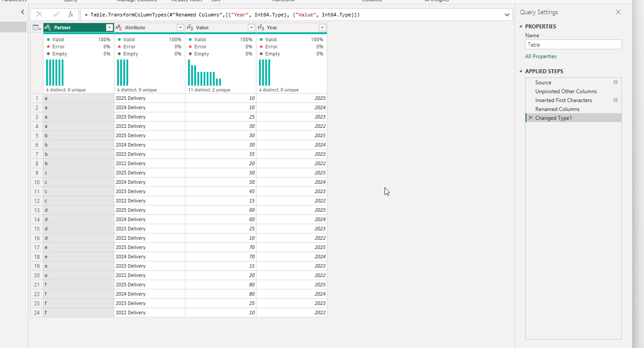Change the Partner column data type icon
Viewport: 644px width, 348px height.
(48, 28)
